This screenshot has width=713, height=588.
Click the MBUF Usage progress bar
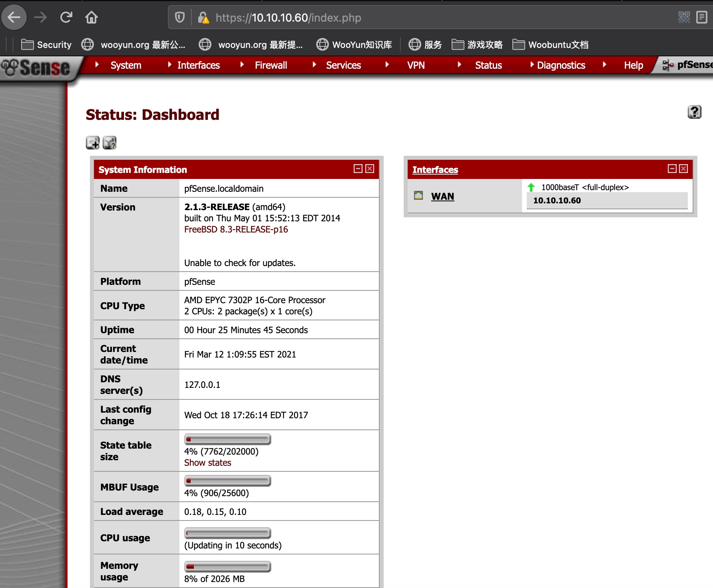tap(227, 481)
